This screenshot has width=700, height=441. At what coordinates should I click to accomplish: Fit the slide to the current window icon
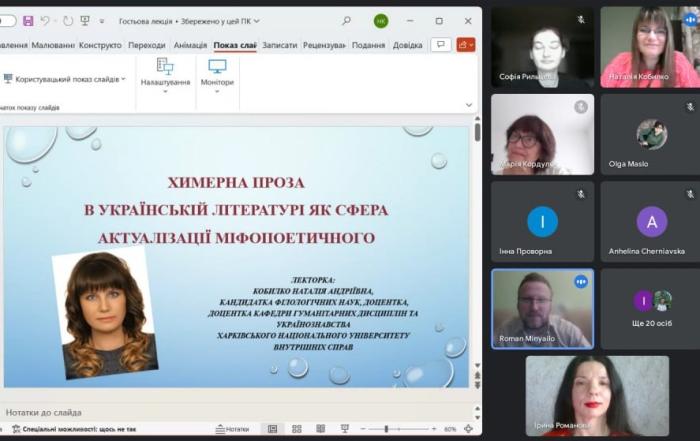(468, 429)
